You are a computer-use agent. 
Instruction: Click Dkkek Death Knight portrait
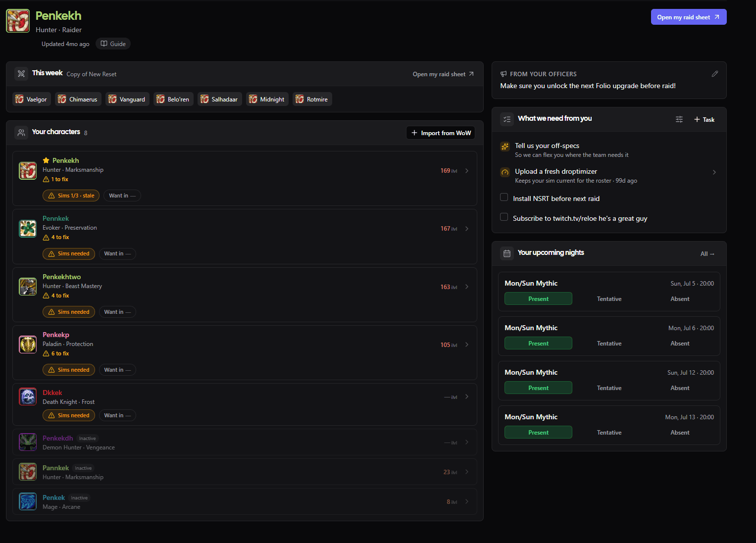(28, 396)
